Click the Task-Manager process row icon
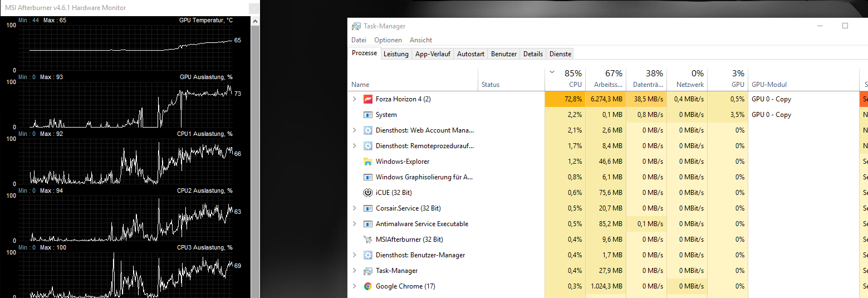This screenshot has height=298, width=868. [x=367, y=271]
